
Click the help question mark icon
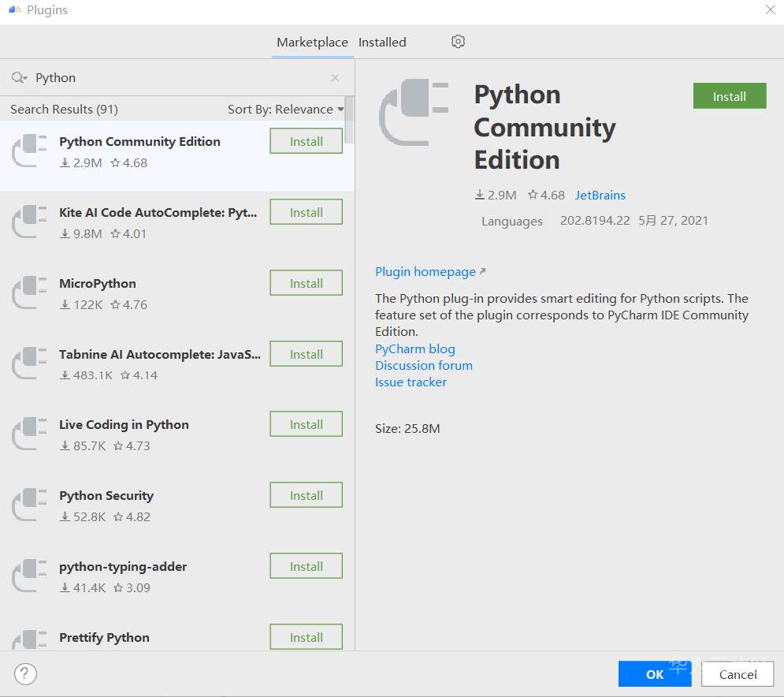click(26, 674)
